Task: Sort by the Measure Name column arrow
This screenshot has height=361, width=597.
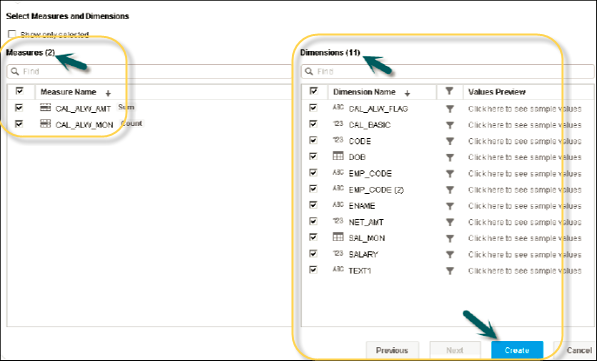Action: coord(108,93)
